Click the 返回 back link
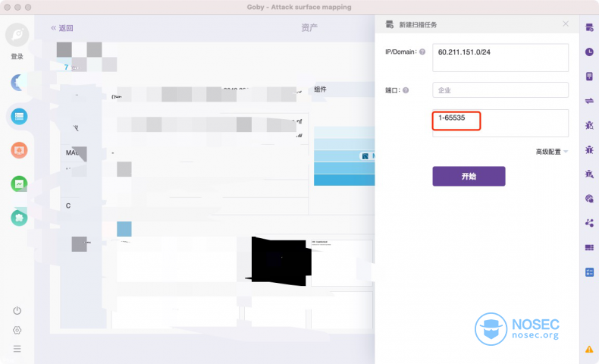 62,28
